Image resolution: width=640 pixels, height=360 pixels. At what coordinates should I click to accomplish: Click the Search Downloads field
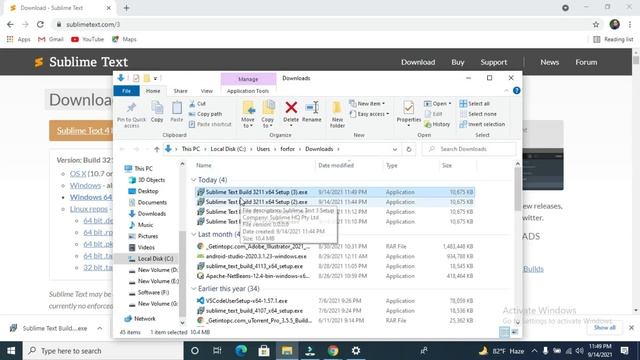[x=469, y=149]
